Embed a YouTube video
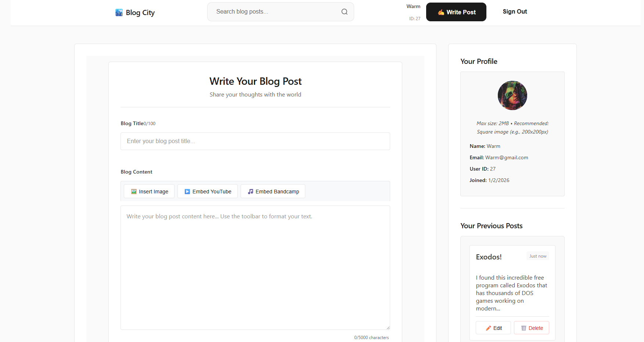This screenshot has width=644, height=342. [x=207, y=191]
